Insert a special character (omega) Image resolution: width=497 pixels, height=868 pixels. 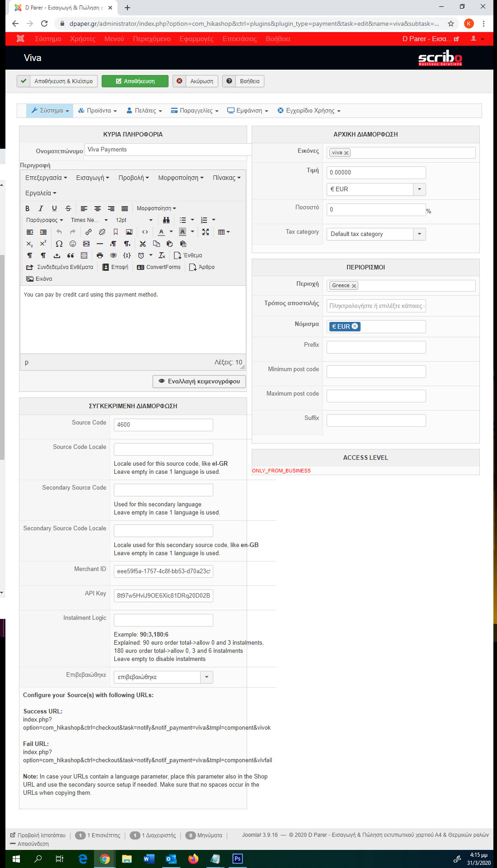[59, 244]
